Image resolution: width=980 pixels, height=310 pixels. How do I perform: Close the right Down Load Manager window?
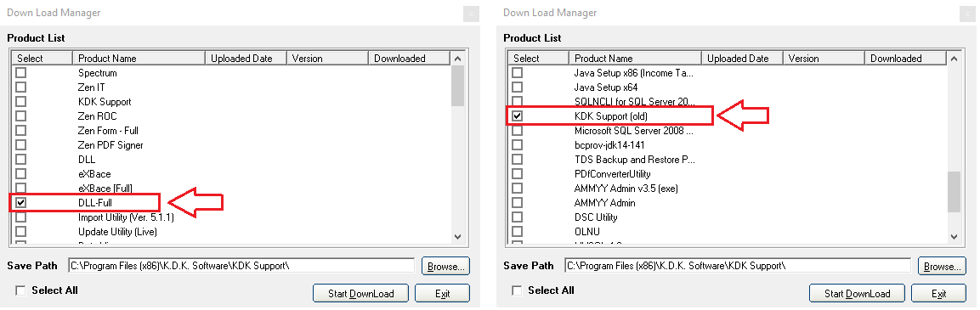coord(967,14)
